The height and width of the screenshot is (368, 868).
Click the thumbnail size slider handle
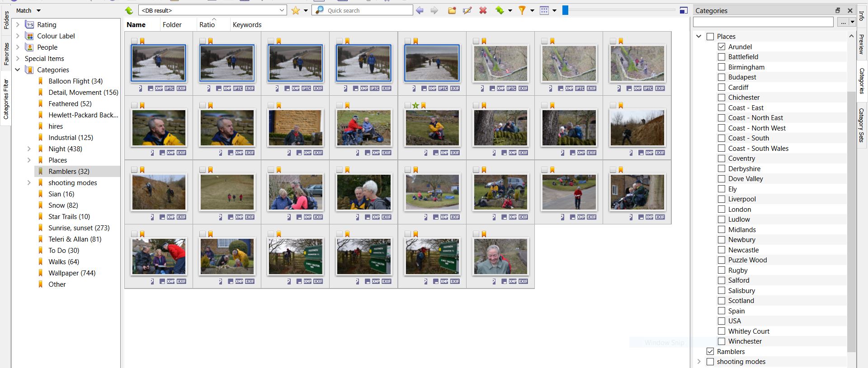[x=565, y=10]
